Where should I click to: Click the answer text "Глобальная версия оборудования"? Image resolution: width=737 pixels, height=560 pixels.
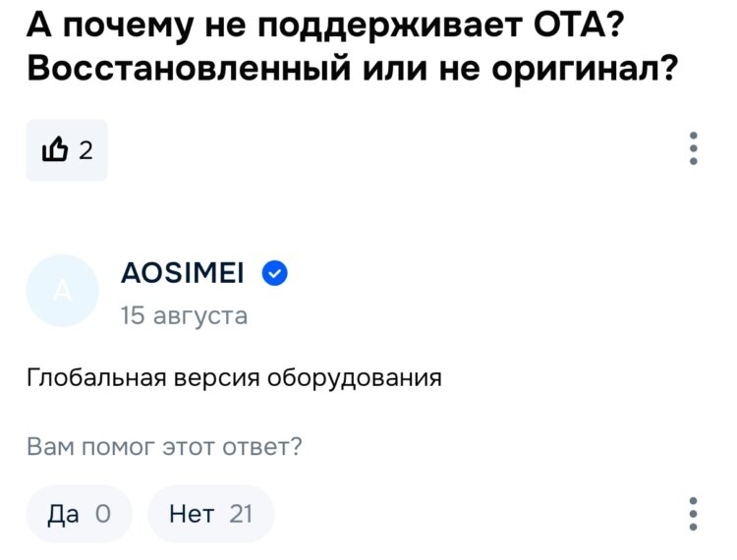[x=234, y=377]
